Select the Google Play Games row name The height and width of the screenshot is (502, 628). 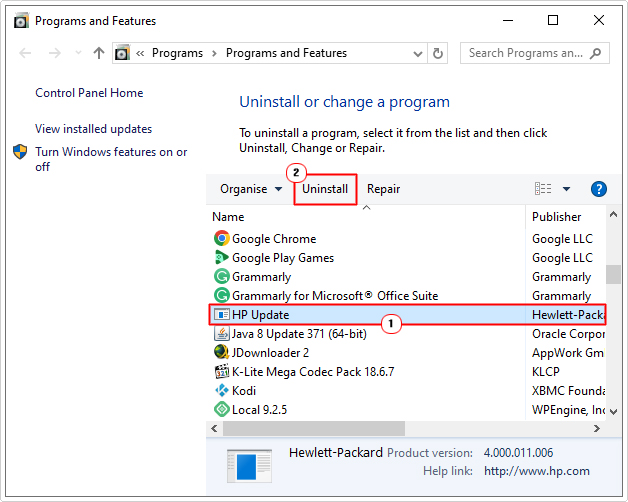point(283,258)
